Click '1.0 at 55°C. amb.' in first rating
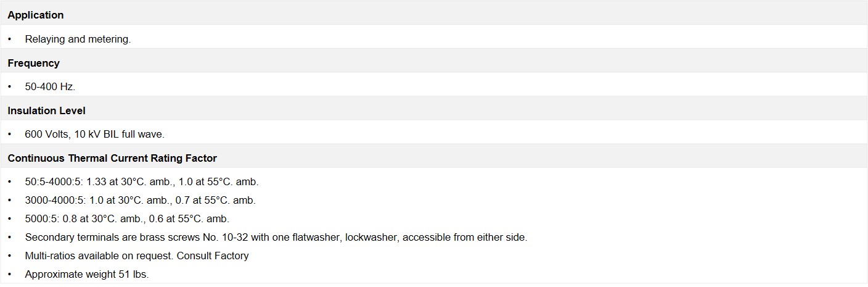This screenshot has width=868, height=287. pos(219,182)
